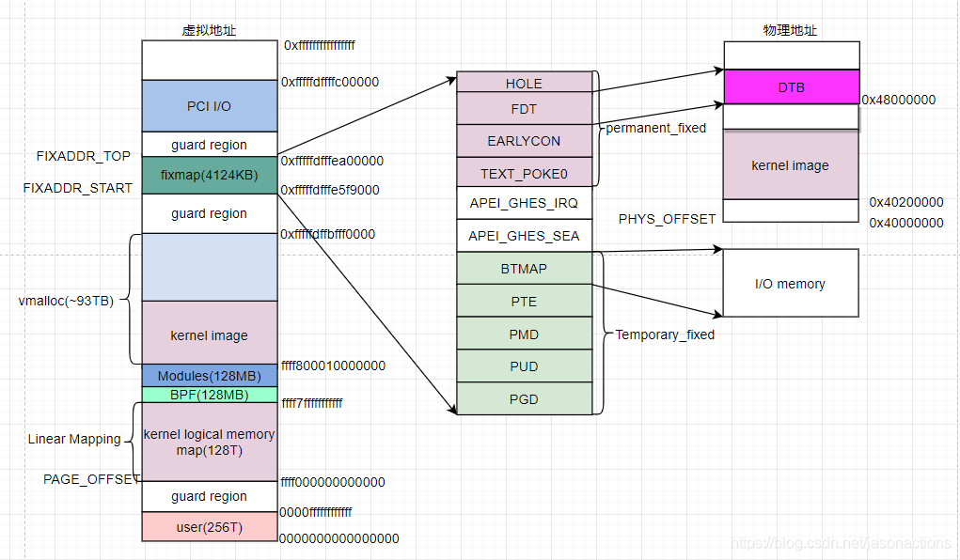Select the PGD entry
Screen dimensions: 960x560
[524, 399]
